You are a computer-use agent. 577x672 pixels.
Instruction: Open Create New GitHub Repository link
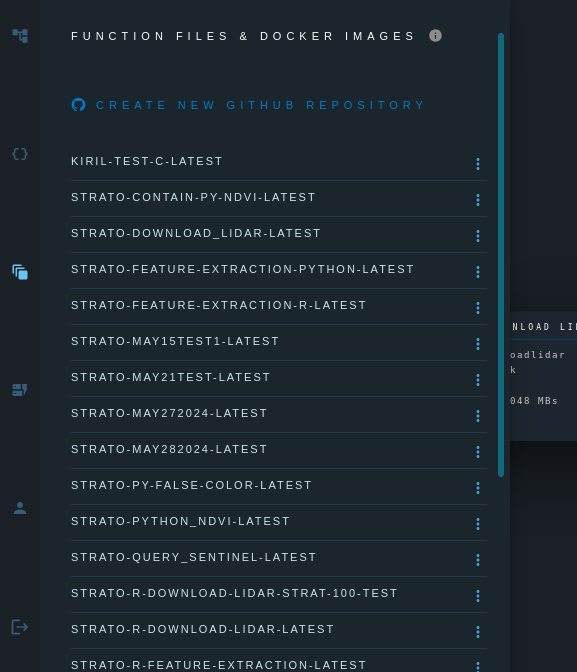(x=260, y=105)
